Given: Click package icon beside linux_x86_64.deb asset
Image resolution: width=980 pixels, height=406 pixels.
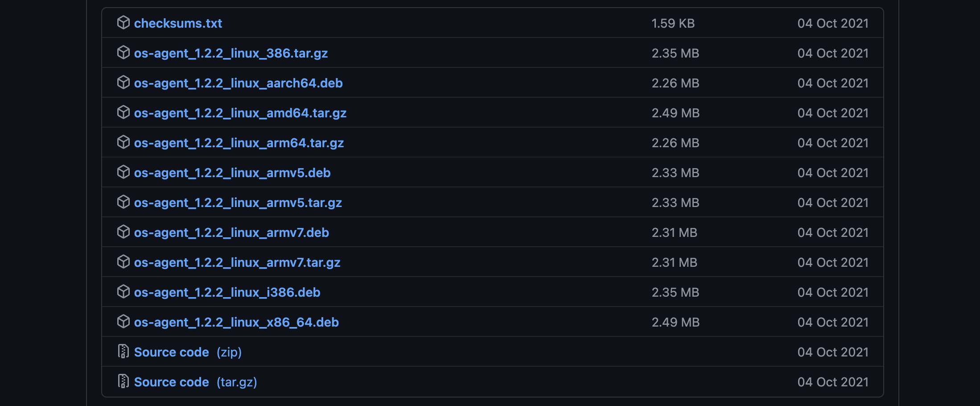Looking at the screenshot, I should (x=123, y=321).
